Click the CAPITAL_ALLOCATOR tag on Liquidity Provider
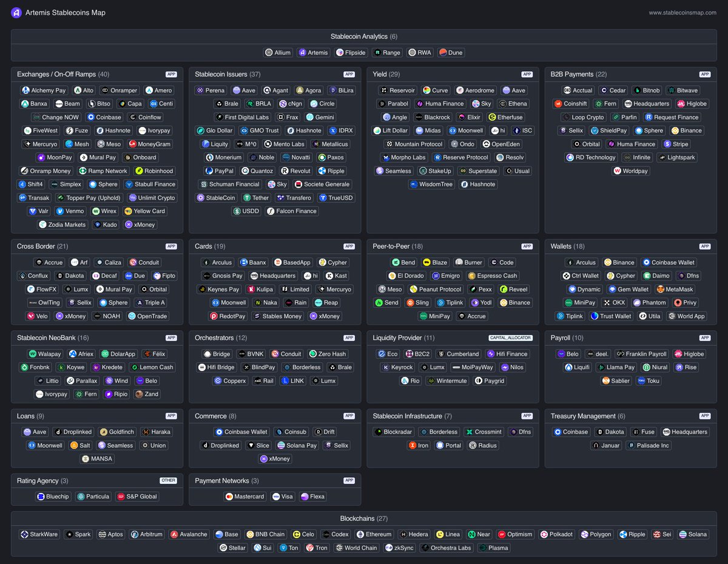 (x=510, y=338)
